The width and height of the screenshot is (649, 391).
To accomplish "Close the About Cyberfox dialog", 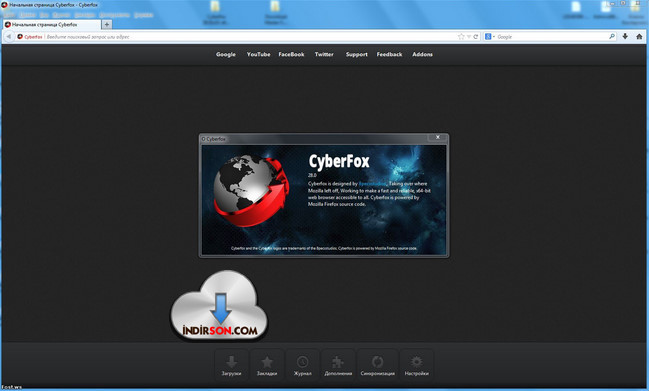I will (437, 137).
